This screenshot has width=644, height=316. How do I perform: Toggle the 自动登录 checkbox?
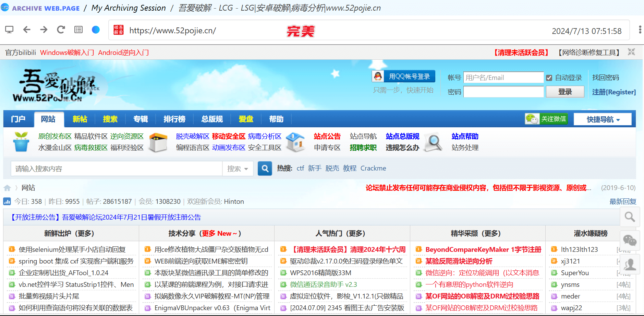point(549,78)
